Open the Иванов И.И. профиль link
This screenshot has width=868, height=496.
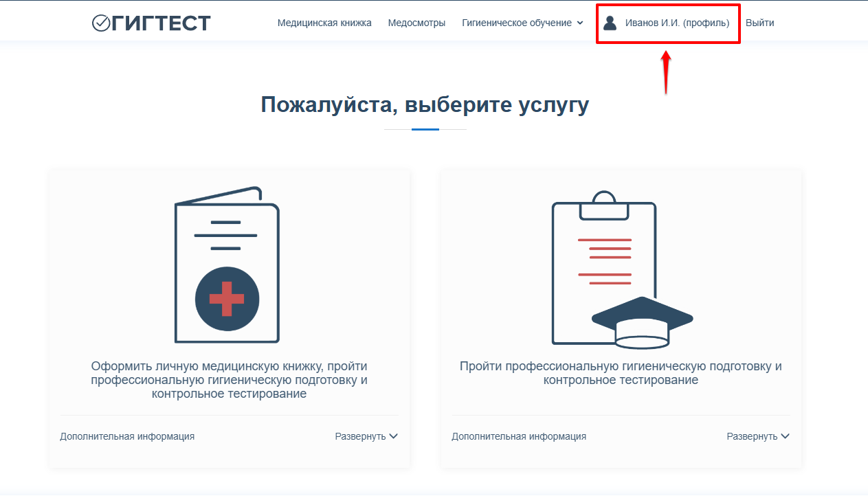coord(677,23)
